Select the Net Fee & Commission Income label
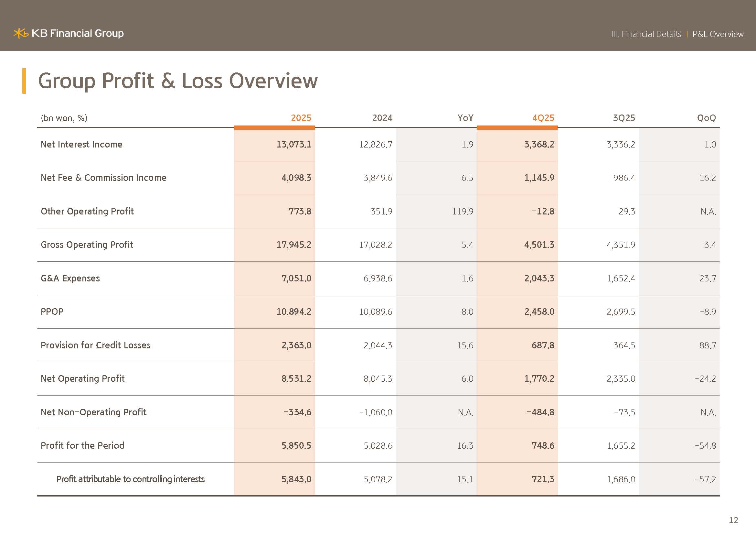The image size is (756, 535). pyautogui.click(x=103, y=178)
